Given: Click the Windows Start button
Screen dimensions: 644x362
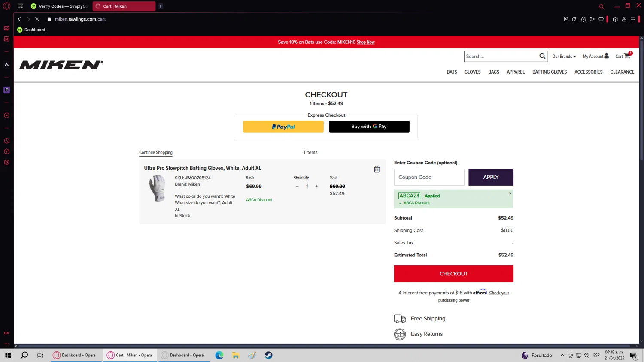Looking at the screenshot, I should pyautogui.click(x=8, y=355).
